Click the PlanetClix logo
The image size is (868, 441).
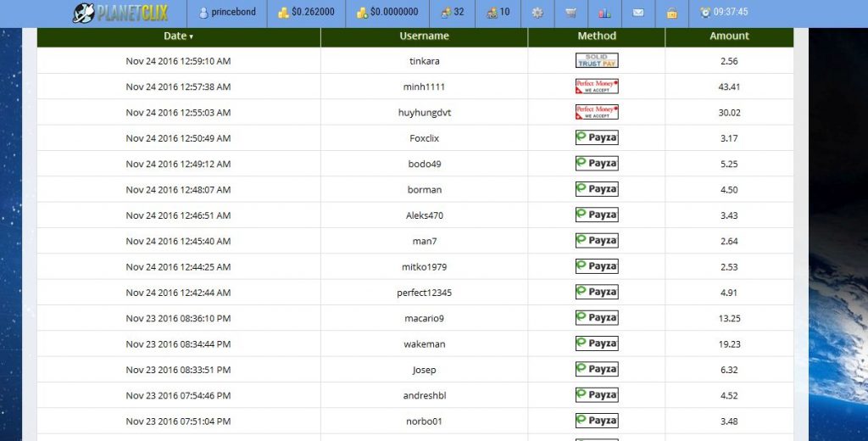click(120, 13)
